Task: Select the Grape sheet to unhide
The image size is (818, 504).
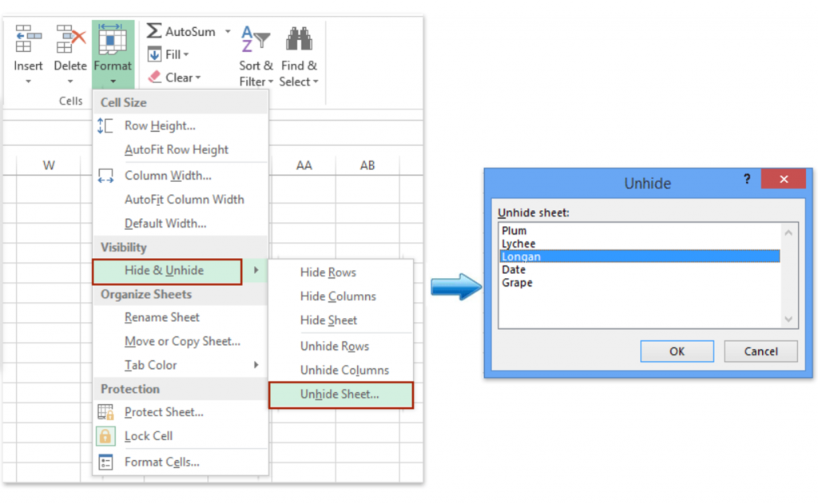Action: tap(518, 282)
